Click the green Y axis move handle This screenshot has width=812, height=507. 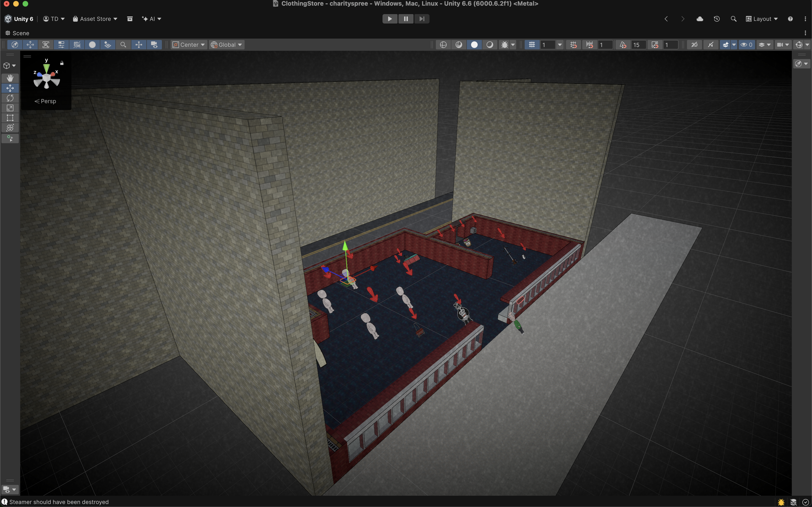(345, 246)
